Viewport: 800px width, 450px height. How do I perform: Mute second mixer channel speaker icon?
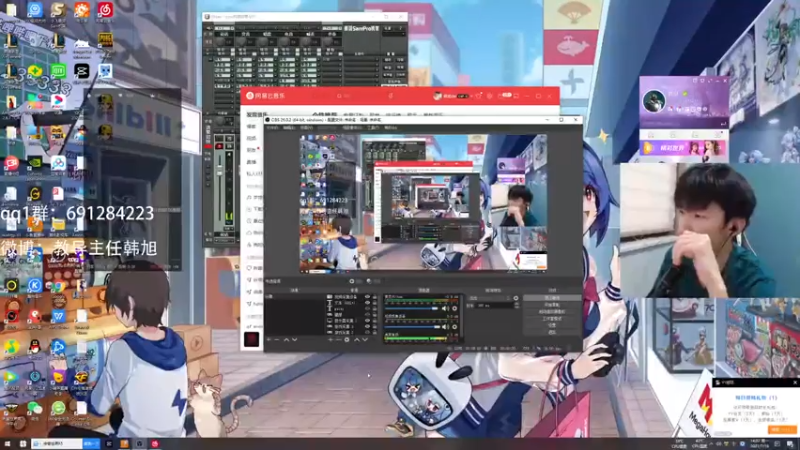[x=445, y=327]
